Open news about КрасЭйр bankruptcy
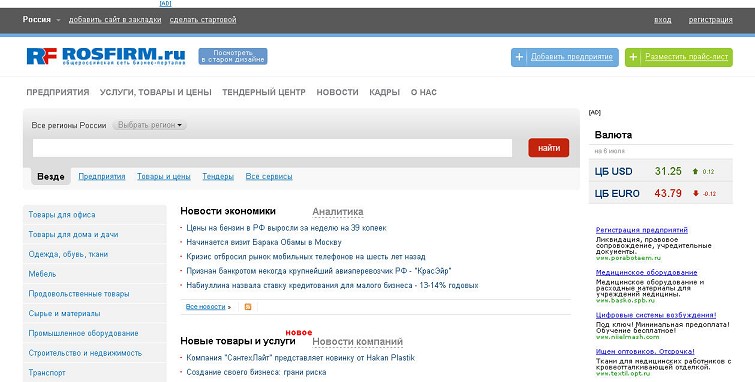Image resolution: width=755 pixels, height=382 pixels. pyautogui.click(x=318, y=271)
